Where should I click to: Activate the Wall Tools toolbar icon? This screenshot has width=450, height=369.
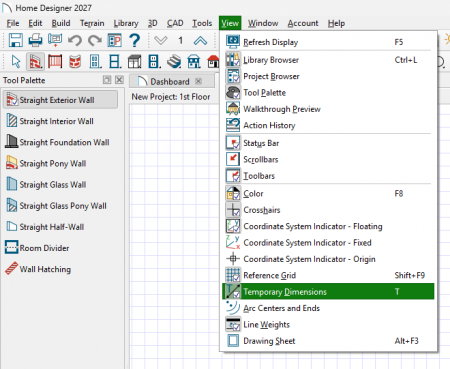click(35, 62)
